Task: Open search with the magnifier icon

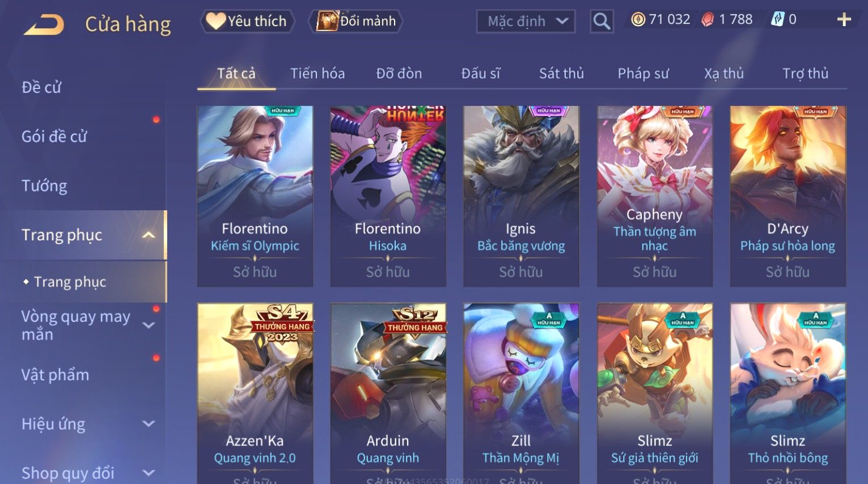Action: click(x=602, y=22)
